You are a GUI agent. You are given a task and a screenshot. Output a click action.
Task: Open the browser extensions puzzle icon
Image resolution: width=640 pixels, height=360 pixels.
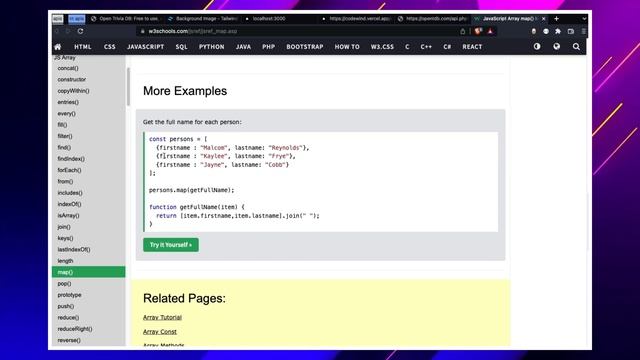[558, 31]
